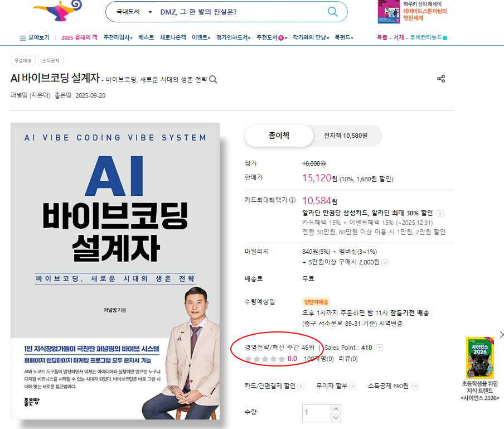This screenshot has width=504, height=429.
Task: Increase quantity with the up stepper arrow
Action: point(336,409)
